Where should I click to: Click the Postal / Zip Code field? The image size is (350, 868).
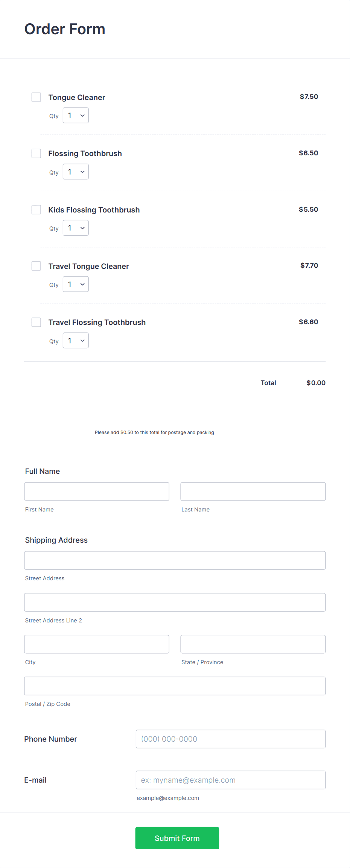click(x=175, y=686)
